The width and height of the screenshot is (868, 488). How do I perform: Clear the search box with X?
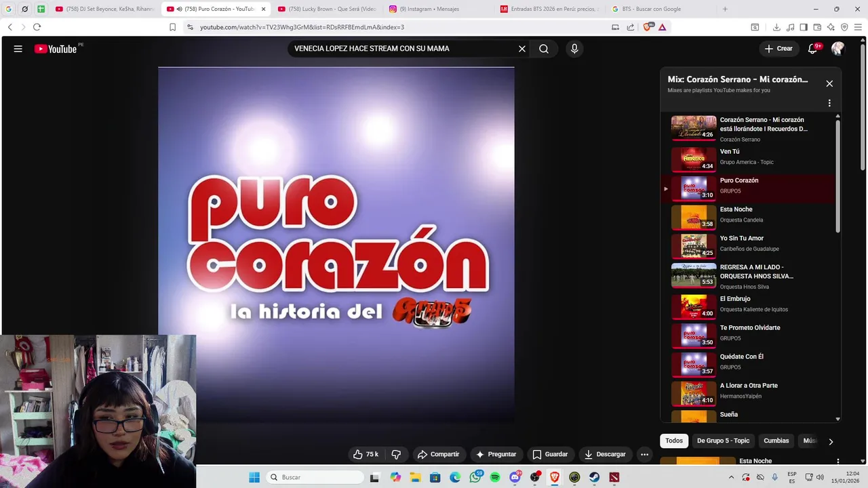(522, 49)
